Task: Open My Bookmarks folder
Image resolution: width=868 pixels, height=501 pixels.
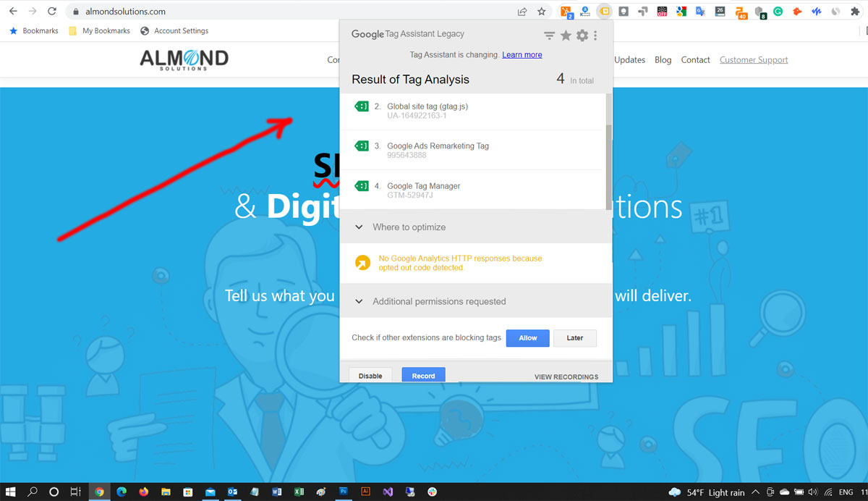Action: tap(99, 31)
